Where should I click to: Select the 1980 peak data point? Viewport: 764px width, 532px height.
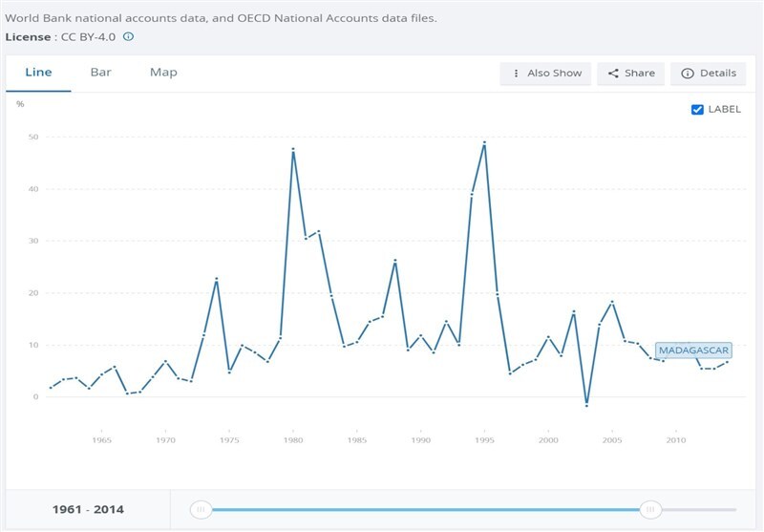point(293,149)
